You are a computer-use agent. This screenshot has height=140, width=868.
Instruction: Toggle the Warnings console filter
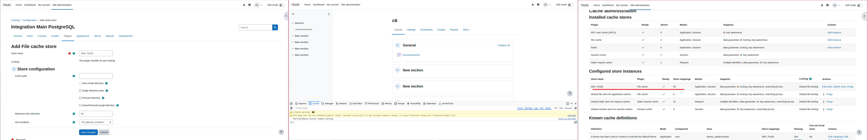point(528,108)
